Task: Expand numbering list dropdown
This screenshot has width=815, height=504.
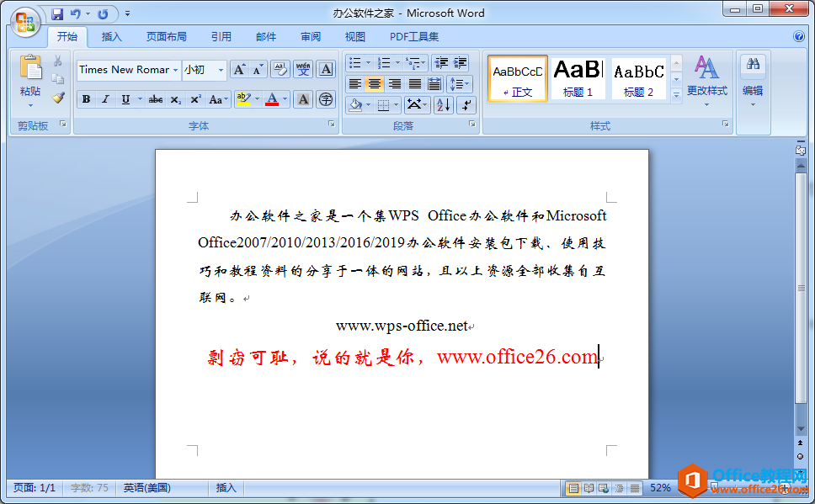Action: click(397, 63)
